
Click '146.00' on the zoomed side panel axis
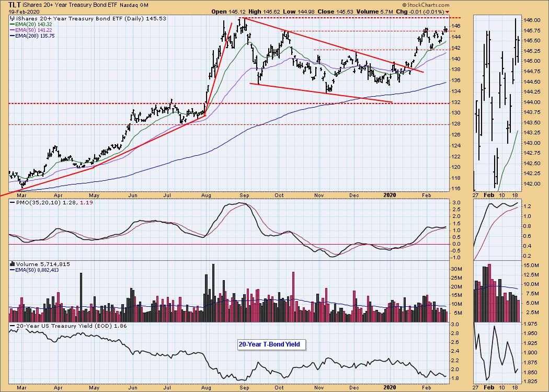532,20
